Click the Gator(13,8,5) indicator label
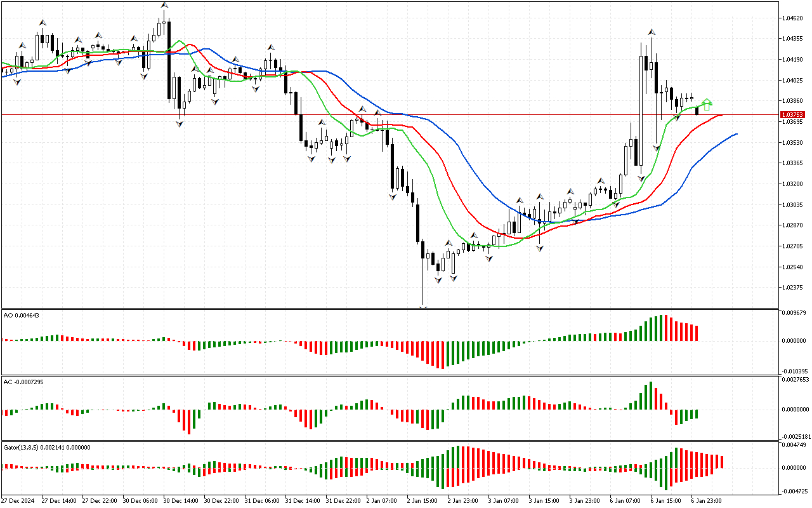 [47, 447]
